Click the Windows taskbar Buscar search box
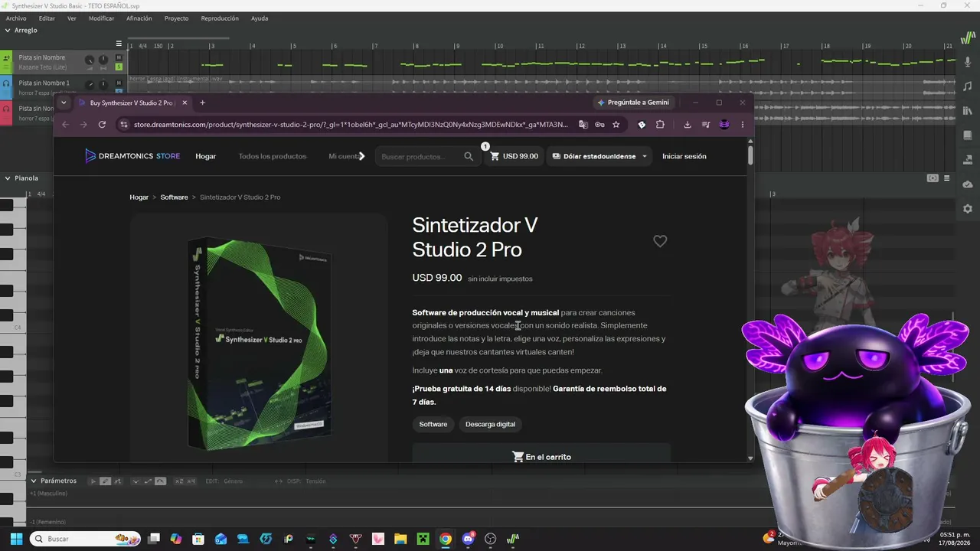 pyautogui.click(x=85, y=539)
